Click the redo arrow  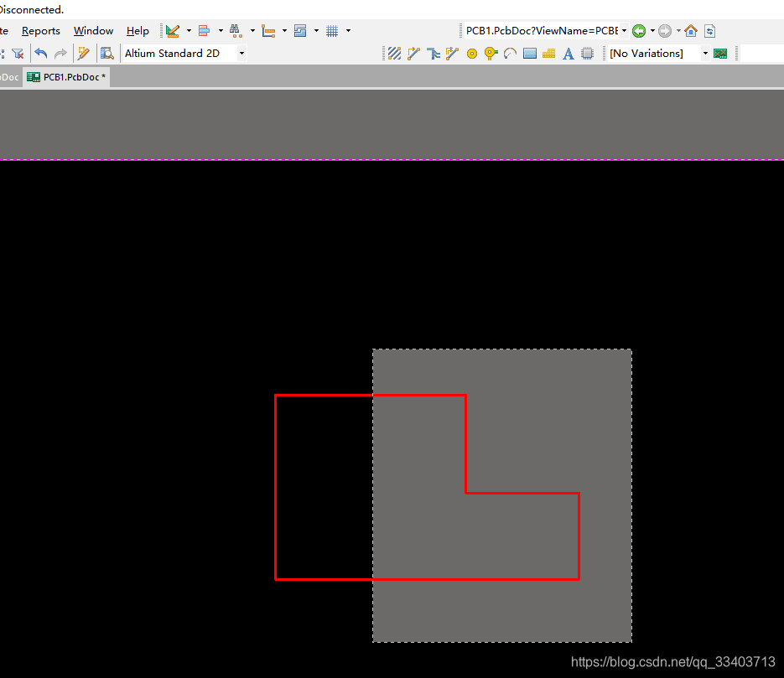(x=60, y=54)
